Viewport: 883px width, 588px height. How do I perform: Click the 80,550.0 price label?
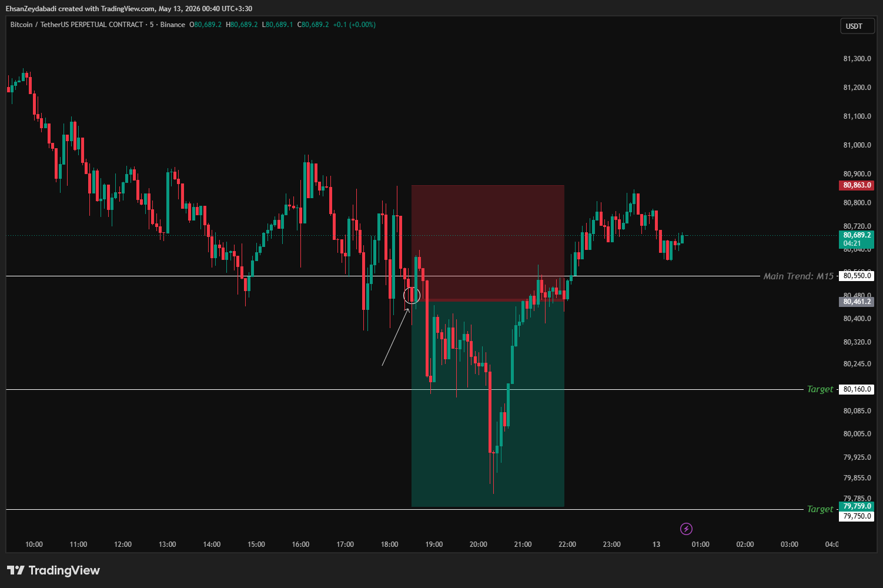click(x=857, y=276)
